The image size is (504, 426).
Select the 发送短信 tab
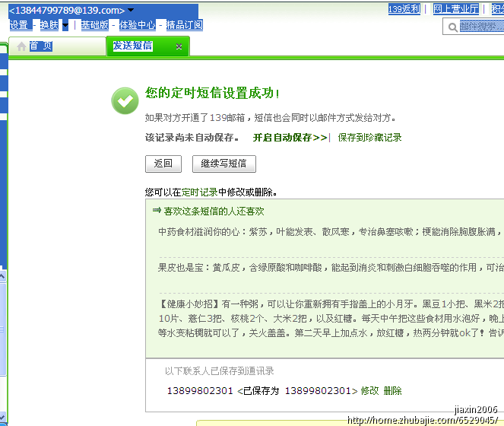148,46
